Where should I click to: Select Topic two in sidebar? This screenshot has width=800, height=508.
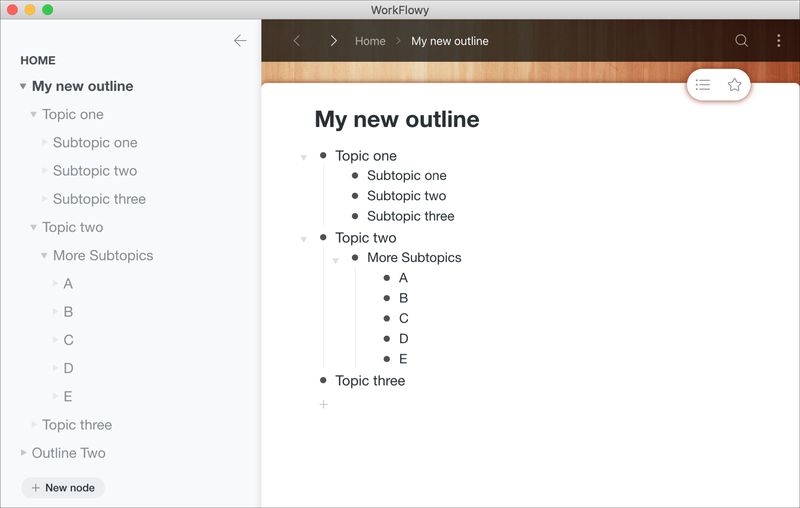(73, 227)
